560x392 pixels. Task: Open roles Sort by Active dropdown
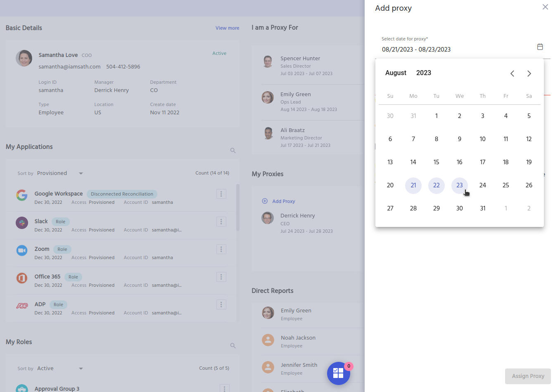pos(60,368)
